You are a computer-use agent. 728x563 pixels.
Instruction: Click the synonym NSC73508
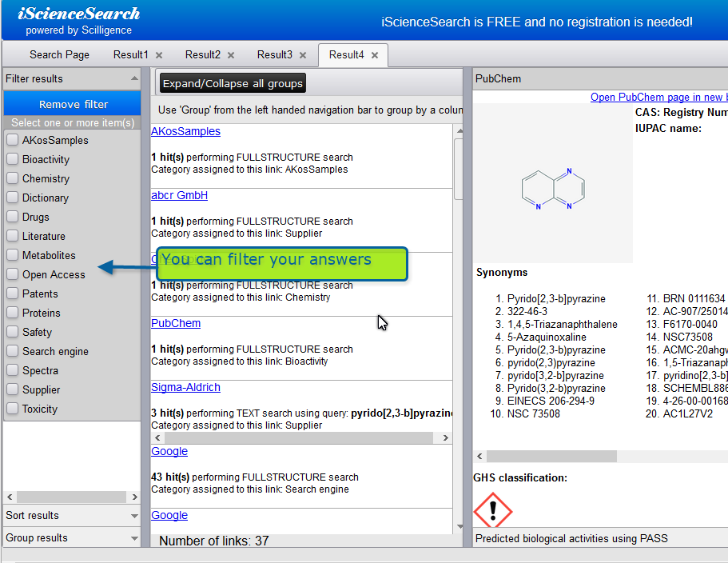tap(687, 337)
